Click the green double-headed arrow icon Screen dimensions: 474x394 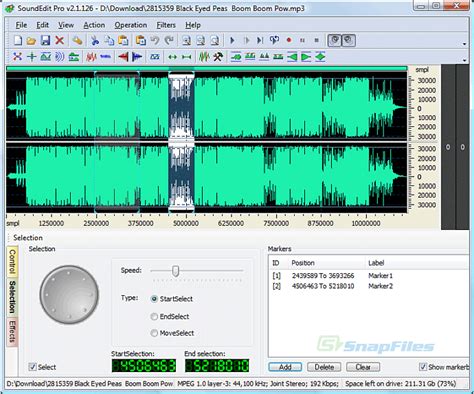(172, 57)
